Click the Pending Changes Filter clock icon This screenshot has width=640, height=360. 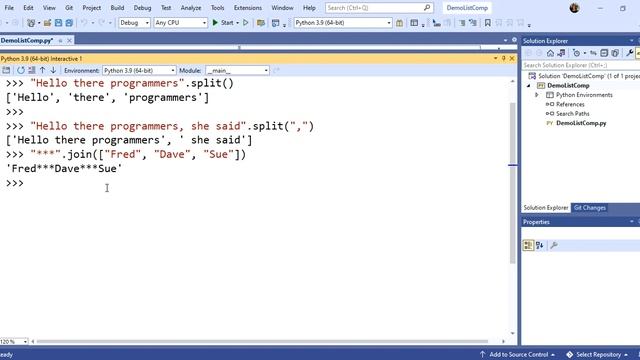point(576,53)
